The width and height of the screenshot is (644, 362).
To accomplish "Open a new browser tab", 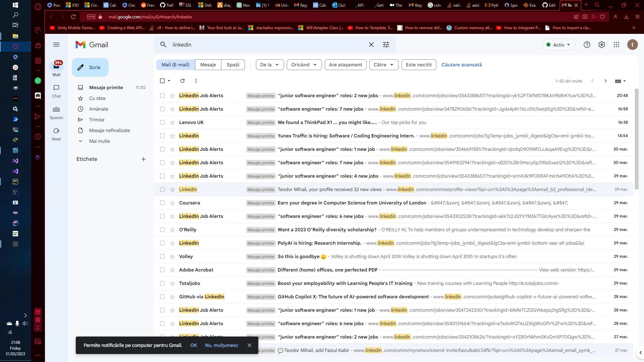I will pos(586,5).
